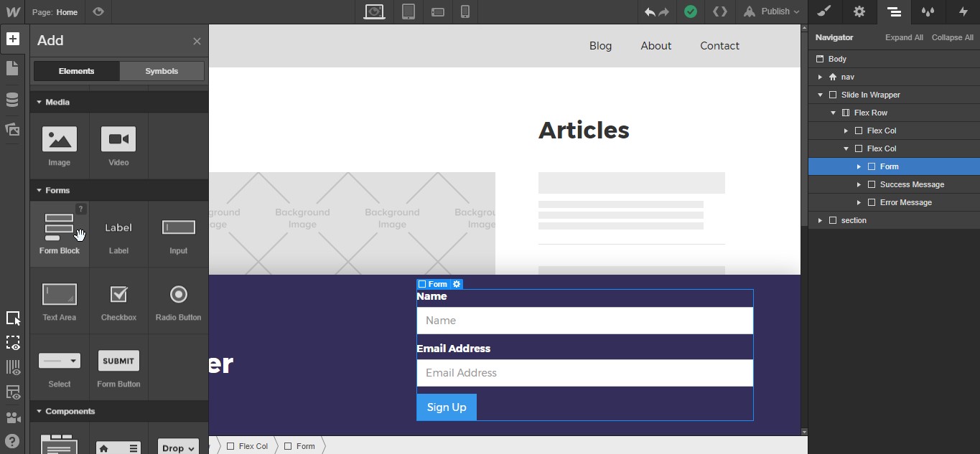Viewport: 980px width, 454px height.
Task: Open the Webflow logo menu
Action: (12, 11)
